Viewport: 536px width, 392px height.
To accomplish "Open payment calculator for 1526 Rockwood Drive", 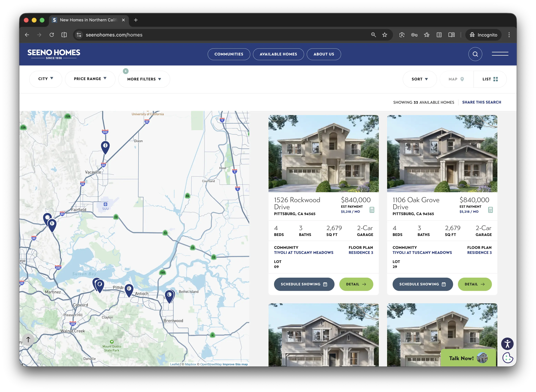I will point(372,210).
